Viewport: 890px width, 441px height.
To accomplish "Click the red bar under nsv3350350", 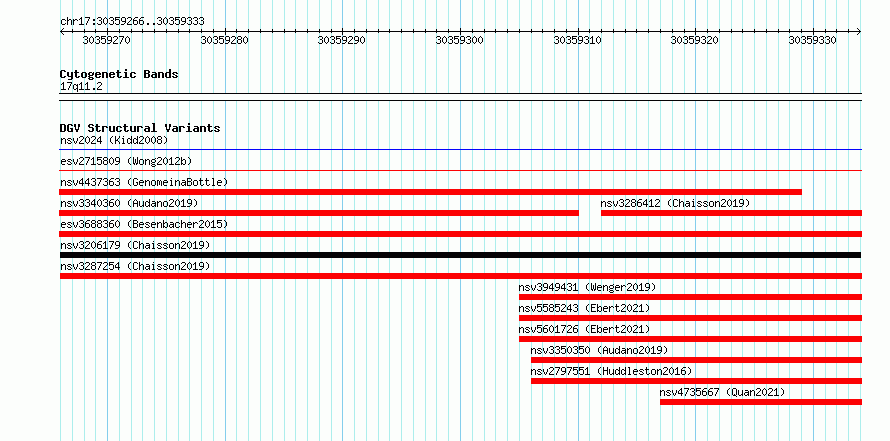I will (696, 360).
